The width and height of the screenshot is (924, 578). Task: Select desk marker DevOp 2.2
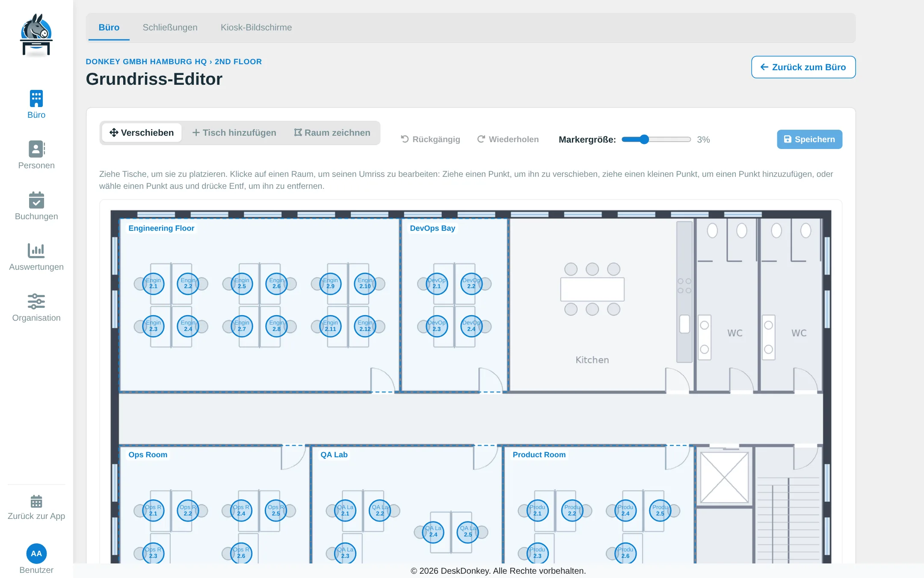pos(471,283)
